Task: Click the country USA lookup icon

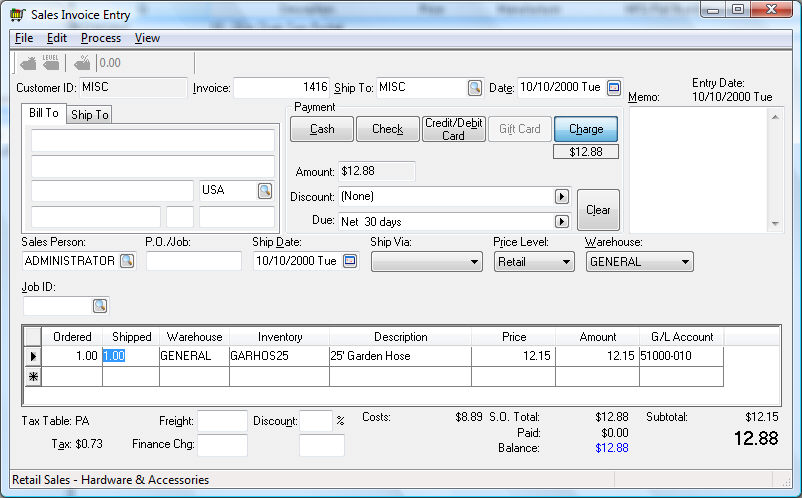Action: click(265, 190)
